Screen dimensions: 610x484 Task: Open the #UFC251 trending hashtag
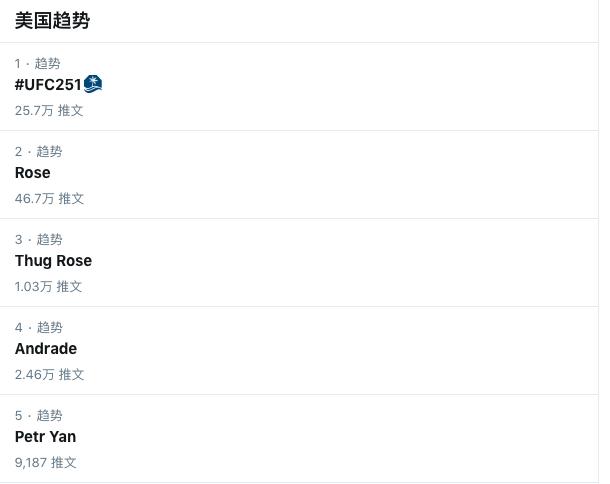[x=48, y=84]
